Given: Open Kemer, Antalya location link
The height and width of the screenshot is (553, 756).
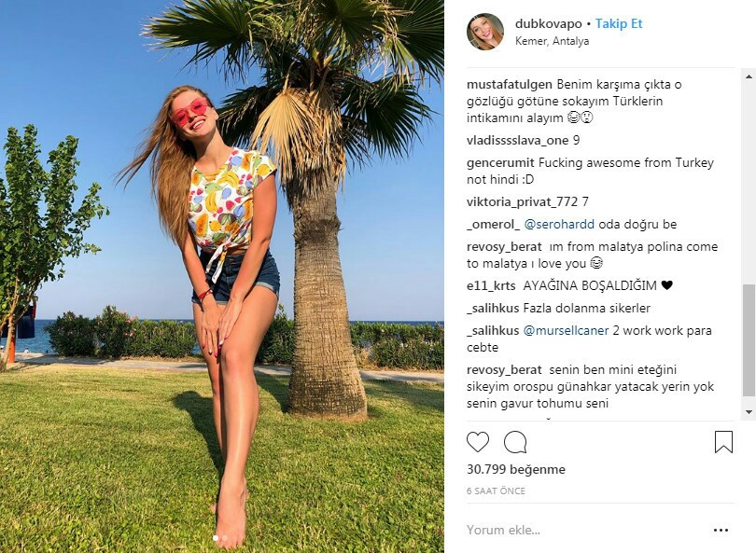Looking at the screenshot, I should 552,41.
